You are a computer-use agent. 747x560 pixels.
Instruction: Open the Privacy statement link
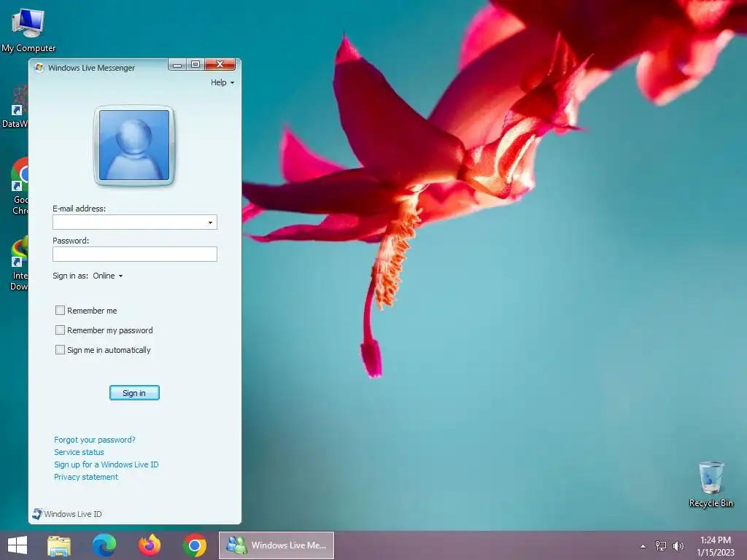click(86, 477)
